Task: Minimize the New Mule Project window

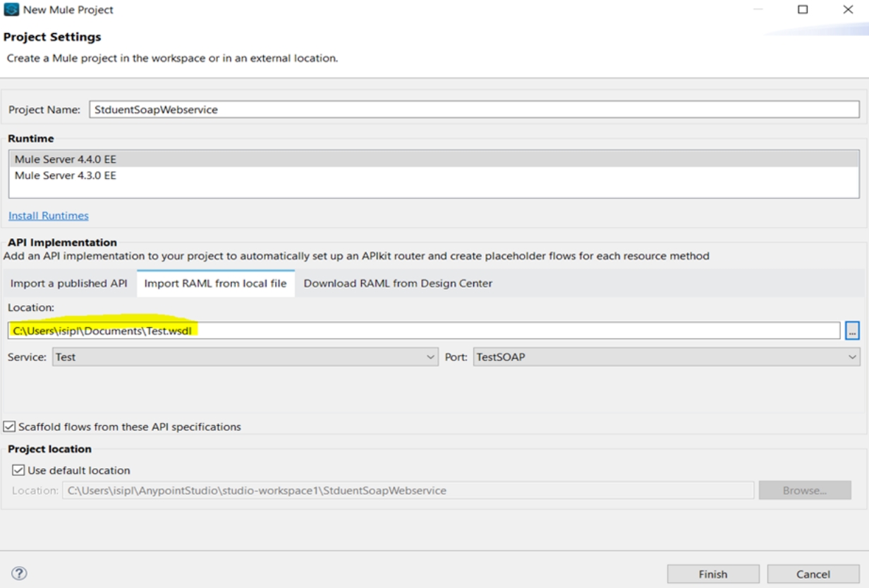Action: coord(758,10)
